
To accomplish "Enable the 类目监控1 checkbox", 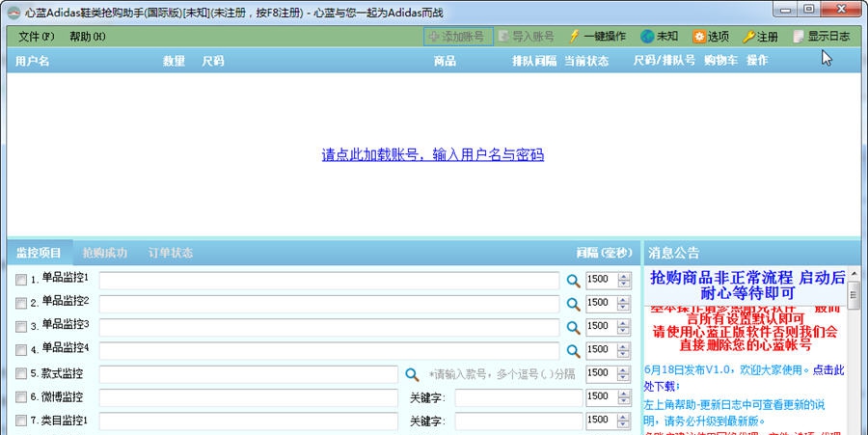I will click(x=21, y=421).
